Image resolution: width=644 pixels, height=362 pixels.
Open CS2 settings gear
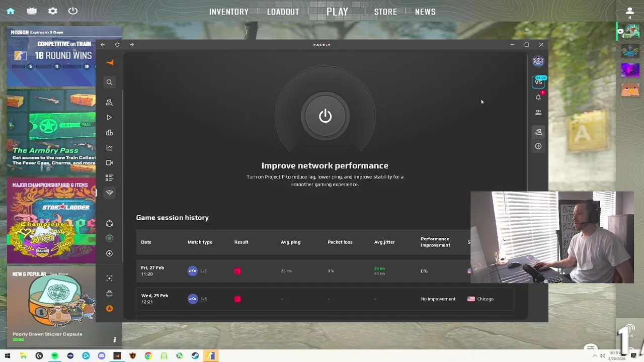point(52,11)
